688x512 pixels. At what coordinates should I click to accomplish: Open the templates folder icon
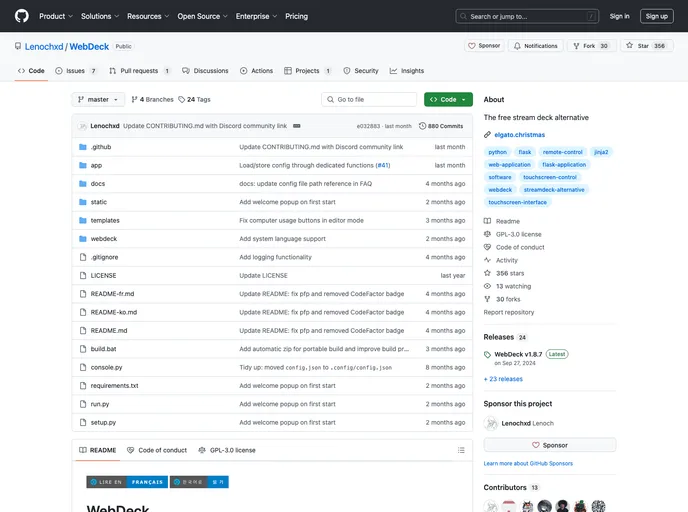click(x=82, y=221)
